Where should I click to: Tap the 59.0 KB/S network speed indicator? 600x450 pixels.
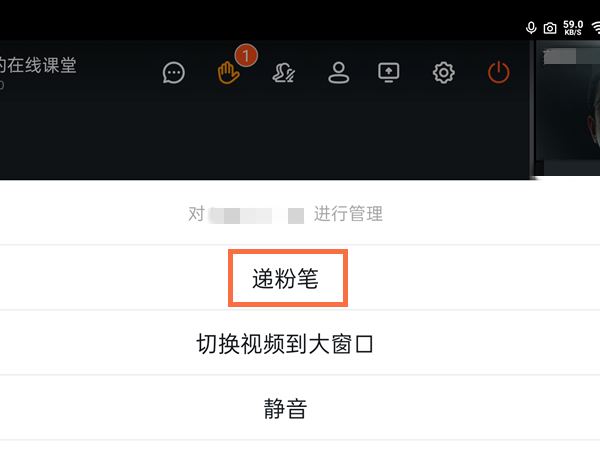[x=573, y=28]
